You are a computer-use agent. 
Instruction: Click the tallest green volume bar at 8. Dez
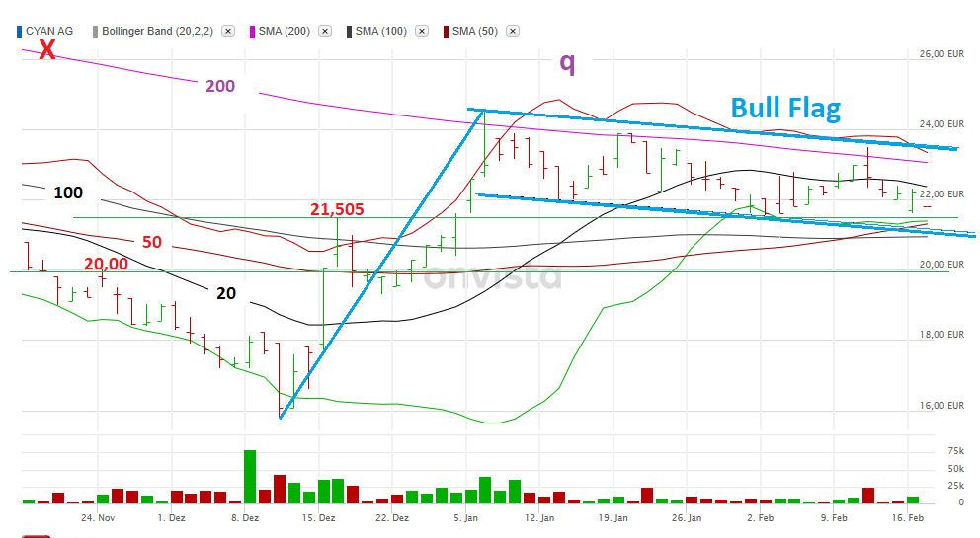click(x=250, y=477)
